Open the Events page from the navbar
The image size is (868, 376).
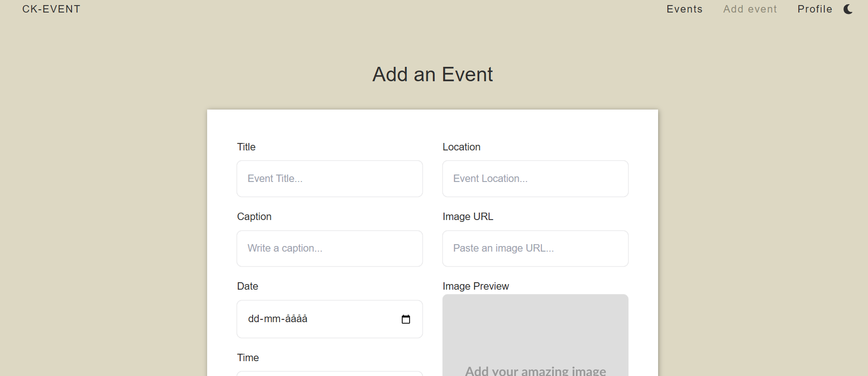click(x=684, y=9)
